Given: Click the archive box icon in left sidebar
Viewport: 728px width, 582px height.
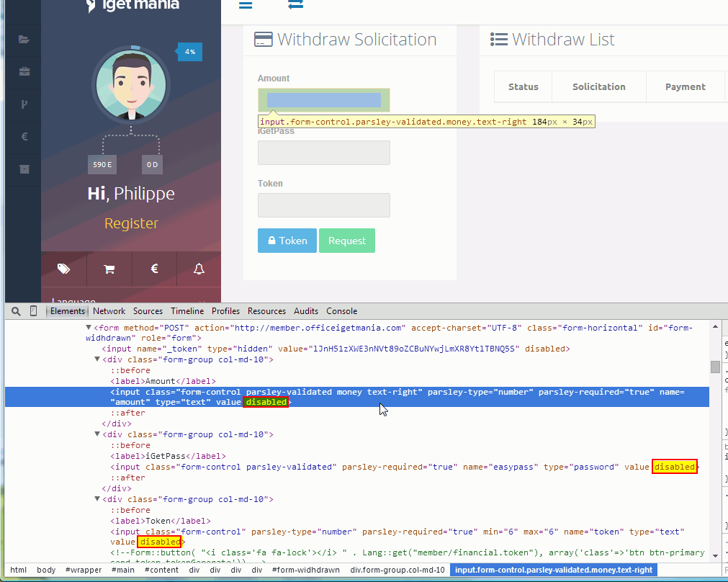Looking at the screenshot, I should point(24,169).
